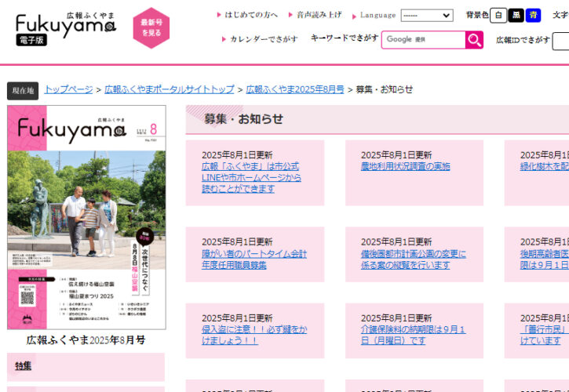This screenshot has width=569, height=392.
Task: Go to トップページ breadcrumb link
Action: click(x=68, y=89)
